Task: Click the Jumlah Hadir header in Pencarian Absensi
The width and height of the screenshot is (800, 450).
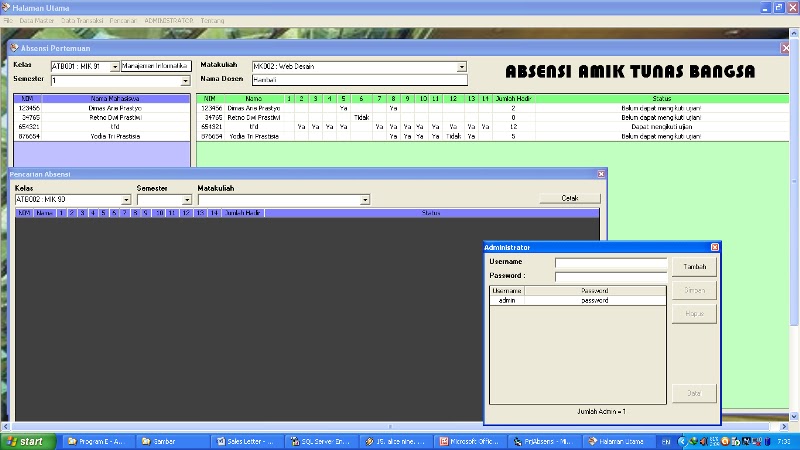Action: [x=243, y=213]
